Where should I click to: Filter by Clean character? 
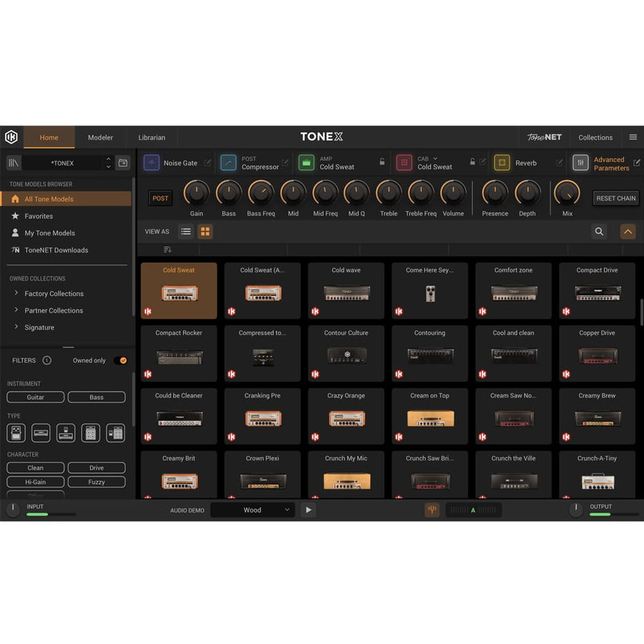[35, 468]
